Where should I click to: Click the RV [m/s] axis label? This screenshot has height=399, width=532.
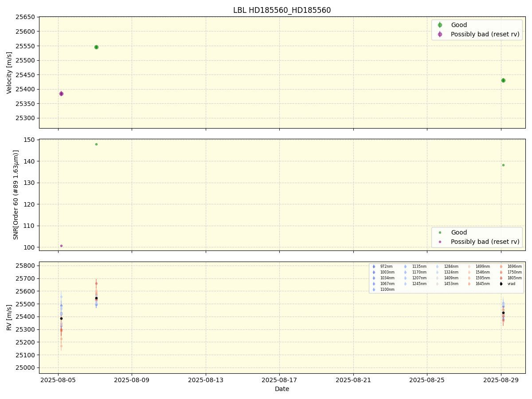coord(9,317)
